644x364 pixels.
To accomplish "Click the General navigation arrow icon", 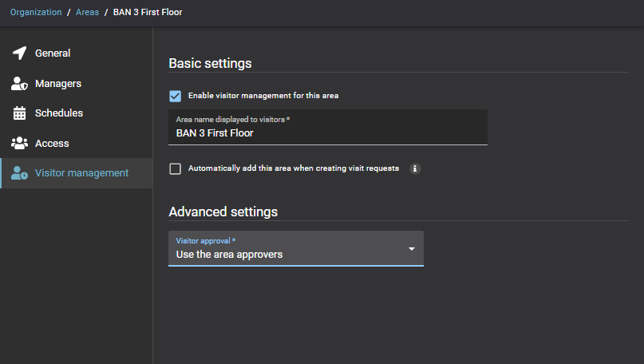I will pos(20,53).
